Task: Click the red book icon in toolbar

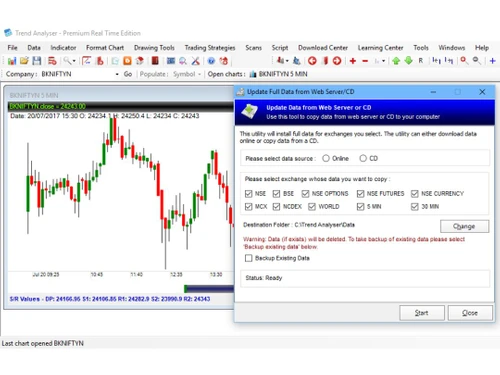Action: (155, 61)
